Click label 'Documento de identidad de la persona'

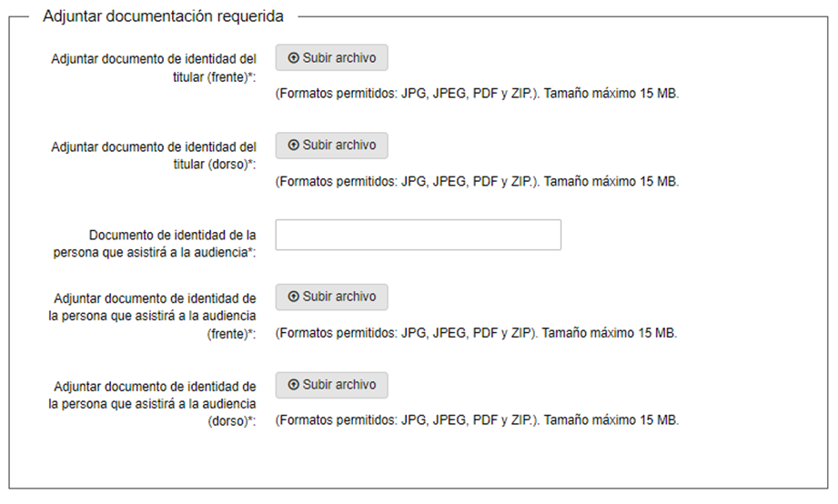[155, 243]
